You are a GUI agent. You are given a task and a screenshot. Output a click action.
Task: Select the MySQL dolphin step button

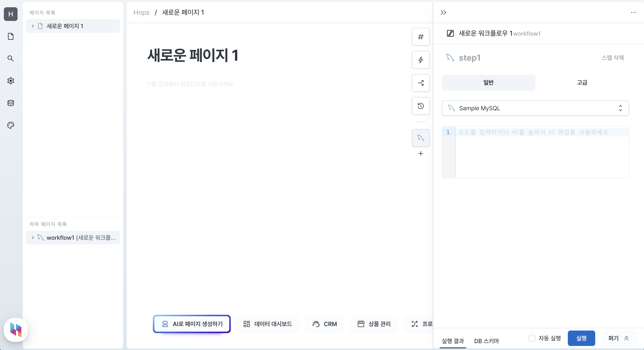click(x=421, y=138)
